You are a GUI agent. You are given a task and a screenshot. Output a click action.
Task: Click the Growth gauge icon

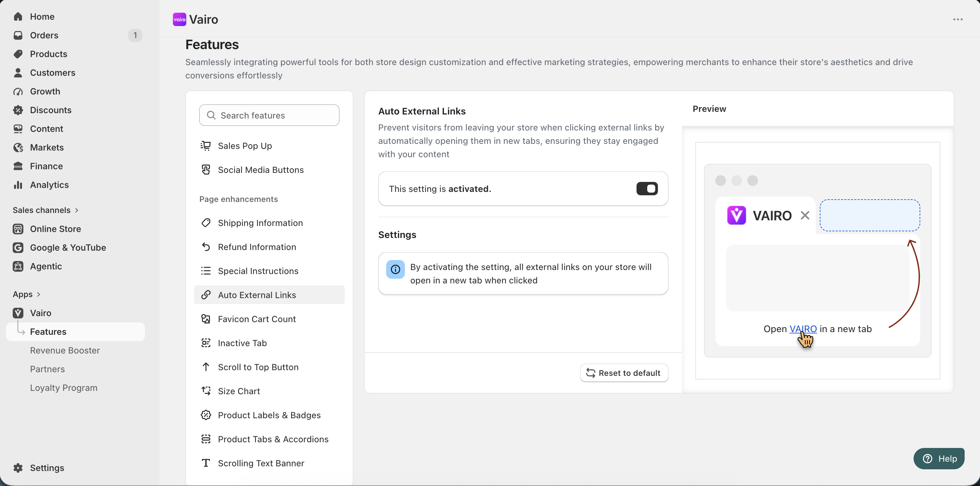pyautogui.click(x=18, y=91)
